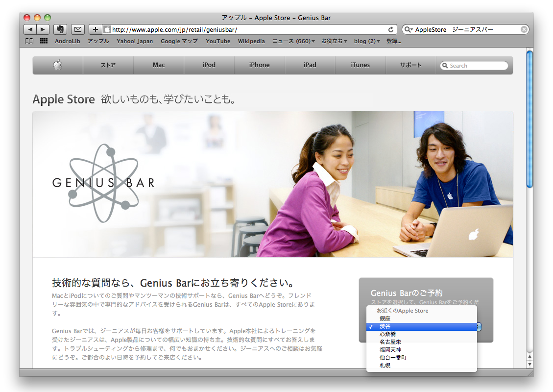Open Top Sites grid icon
The image size is (553, 392).
tap(44, 41)
